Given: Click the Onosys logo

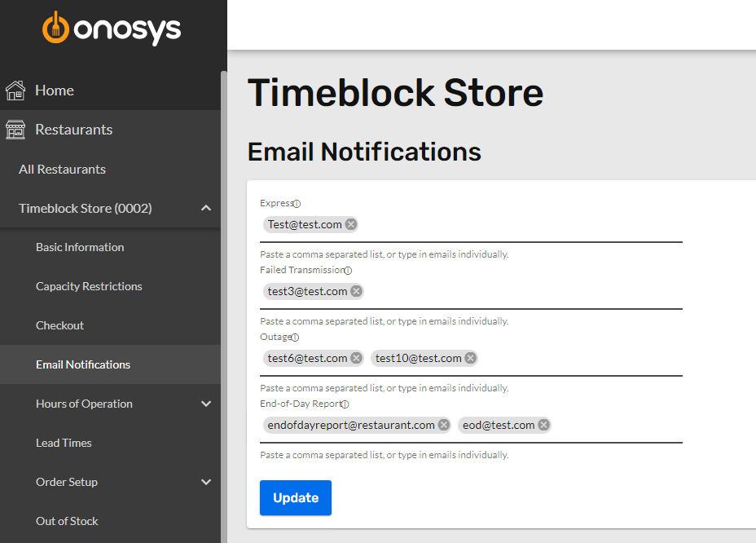Looking at the screenshot, I should [x=112, y=29].
